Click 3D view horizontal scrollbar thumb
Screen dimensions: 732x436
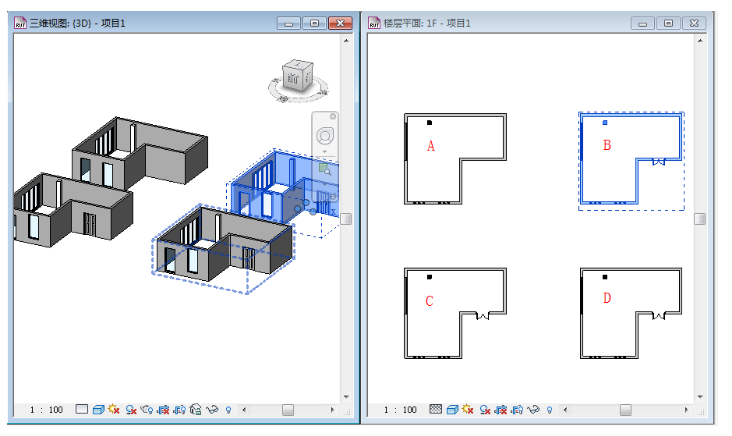coord(288,410)
